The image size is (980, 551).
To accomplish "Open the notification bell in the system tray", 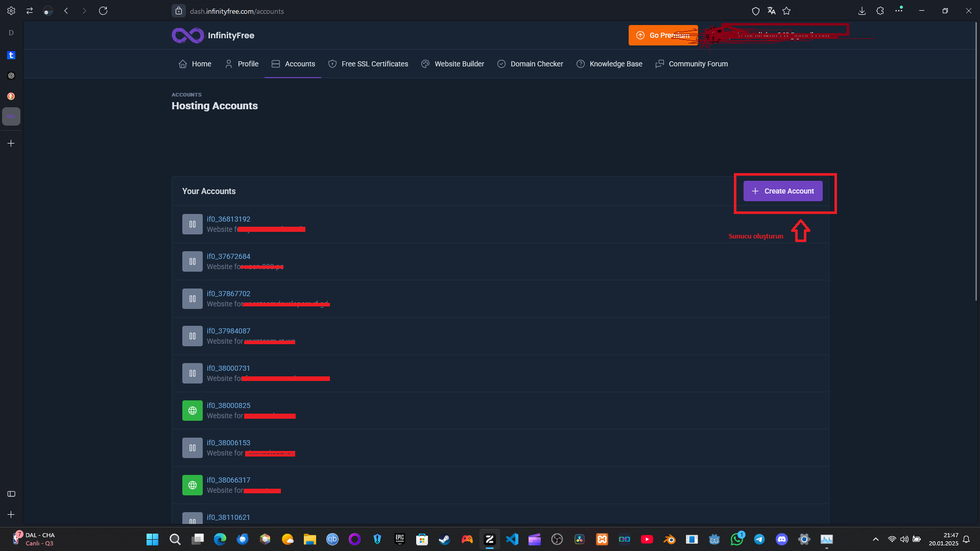I will pyautogui.click(x=966, y=539).
